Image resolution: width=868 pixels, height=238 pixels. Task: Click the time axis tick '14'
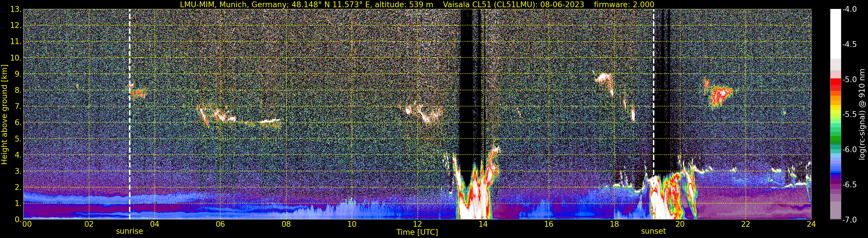483,224
